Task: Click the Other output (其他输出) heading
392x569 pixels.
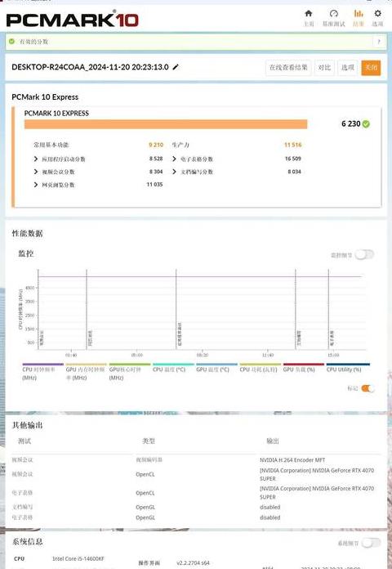Action: click(27, 425)
